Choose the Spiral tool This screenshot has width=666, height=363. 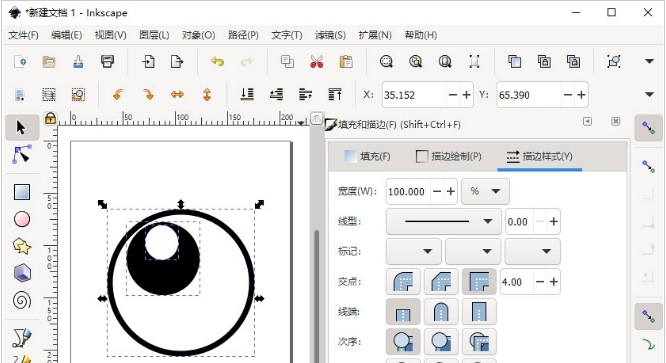tap(22, 301)
